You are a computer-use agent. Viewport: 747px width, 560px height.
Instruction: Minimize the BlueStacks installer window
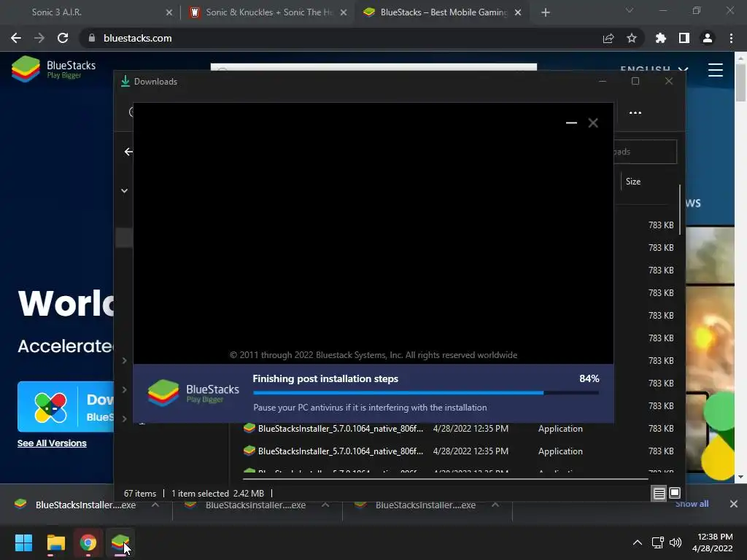(x=571, y=122)
